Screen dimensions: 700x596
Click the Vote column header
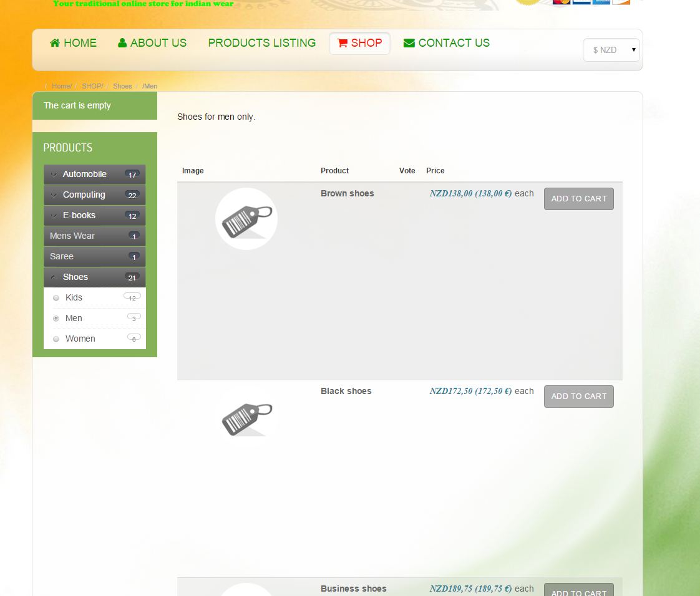click(407, 170)
